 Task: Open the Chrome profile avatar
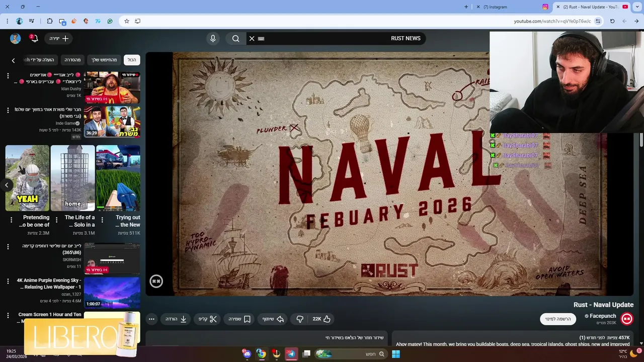(x=19, y=21)
